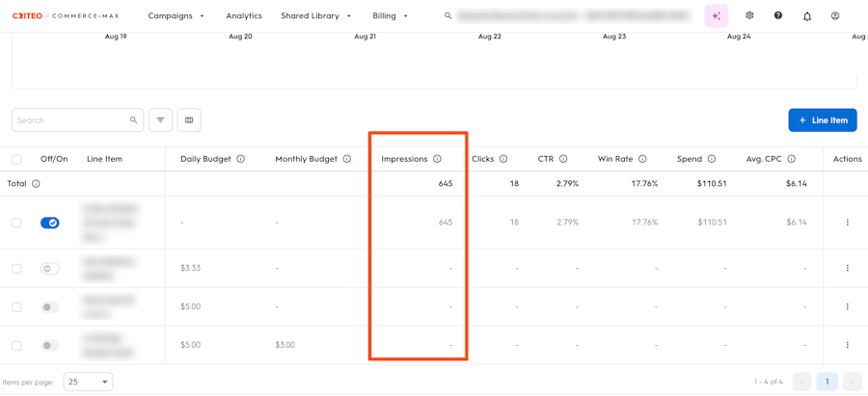Open the settings gear icon
The height and width of the screenshot is (396, 868).
749,15
